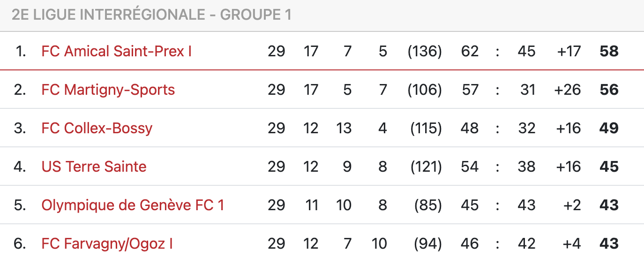644x259 pixels.
Task: Select the (85) value in parentheses
Action: click(x=428, y=205)
